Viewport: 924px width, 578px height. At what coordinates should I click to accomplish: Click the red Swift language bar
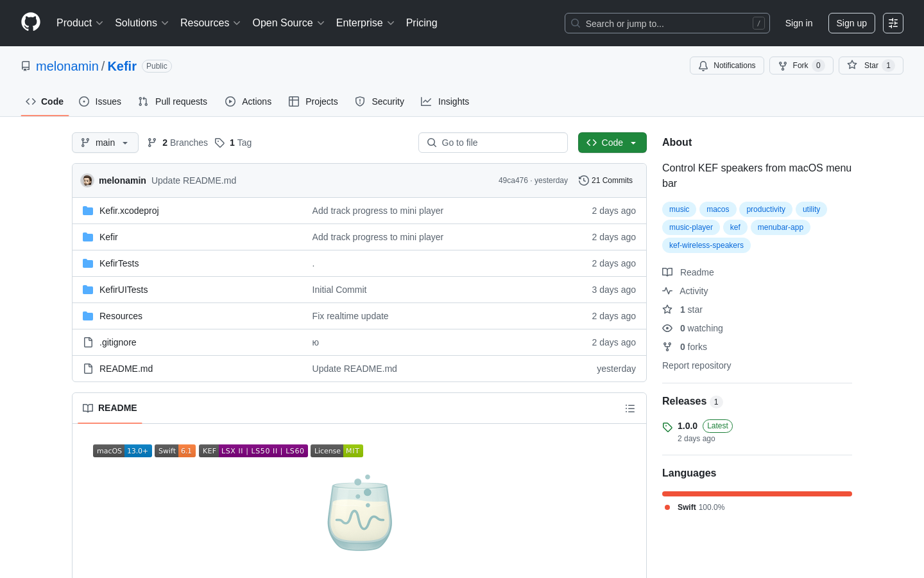(x=757, y=494)
